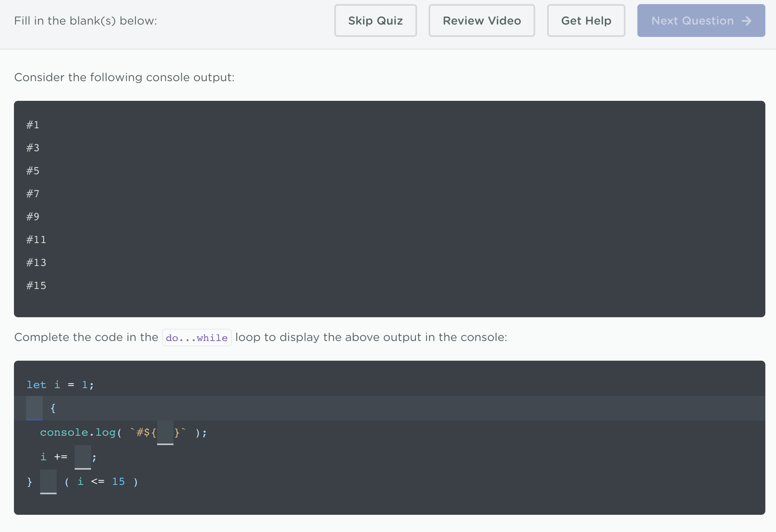Click the #7 output line
Viewport: 776px width, 532px height.
click(x=33, y=194)
